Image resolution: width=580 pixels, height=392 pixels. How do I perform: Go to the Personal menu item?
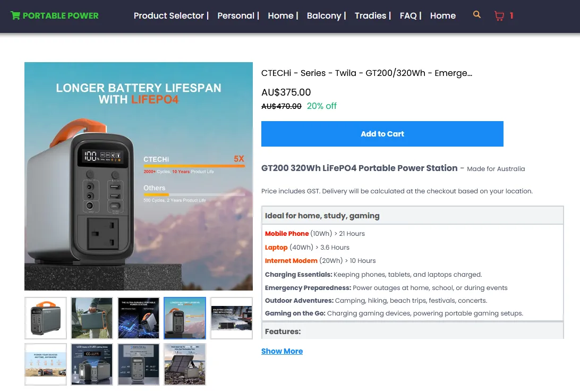(x=236, y=15)
